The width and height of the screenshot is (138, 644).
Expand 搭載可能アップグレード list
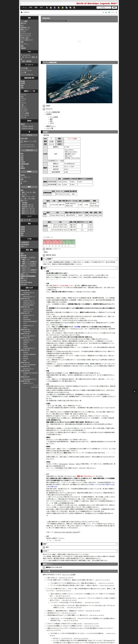point(44,249)
